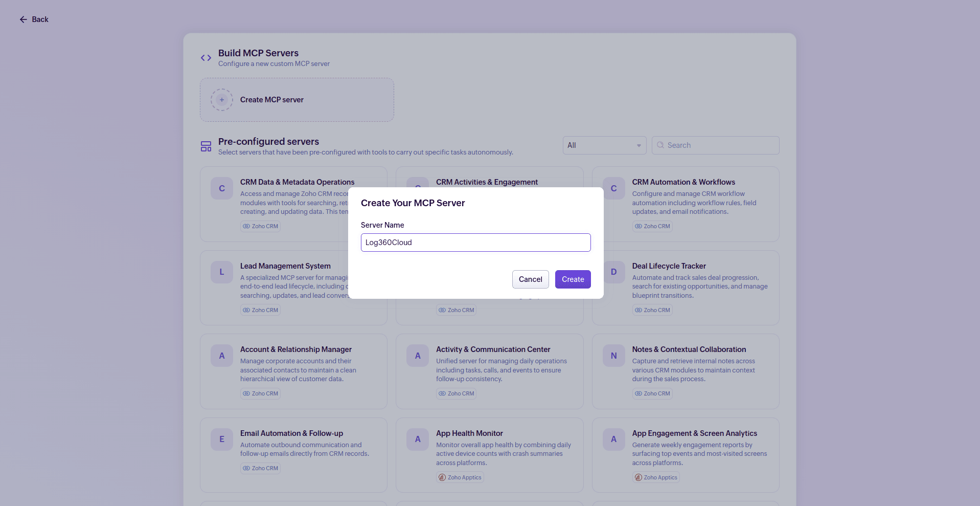The width and height of the screenshot is (980, 506).
Task: Click the A avatar of Account & Relationship Manager
Action: point(222,356)
